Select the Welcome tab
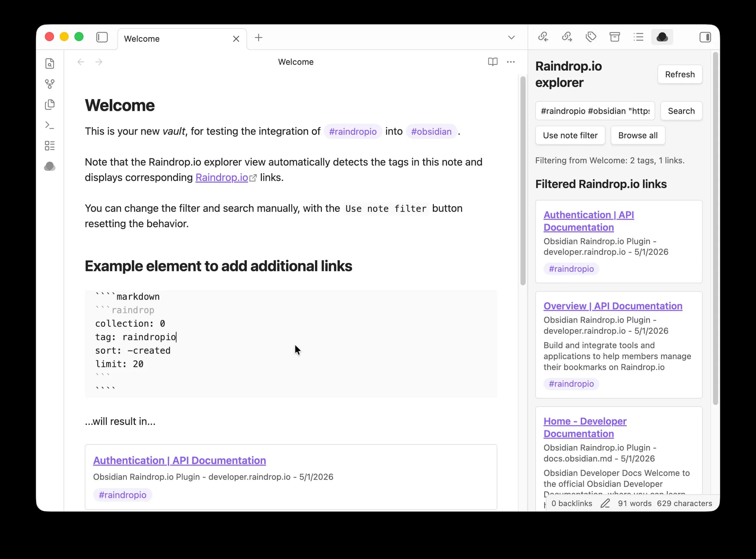The image size is (756, 559). (182, 39)
